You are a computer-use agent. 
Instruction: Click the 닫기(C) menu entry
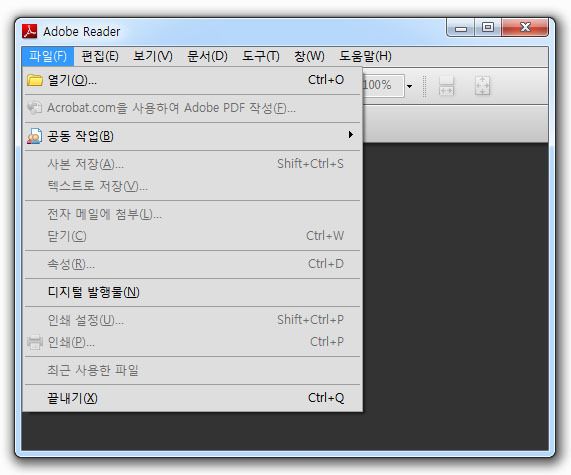coord(193,236)
